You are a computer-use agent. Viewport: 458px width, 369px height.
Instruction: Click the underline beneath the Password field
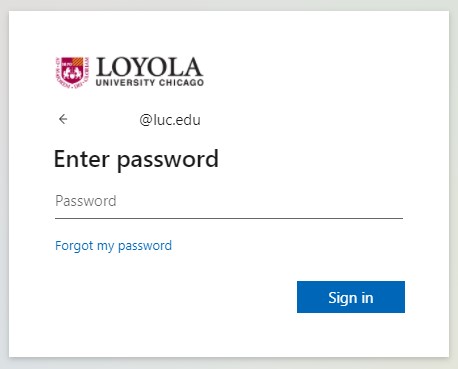coord(229,218)
